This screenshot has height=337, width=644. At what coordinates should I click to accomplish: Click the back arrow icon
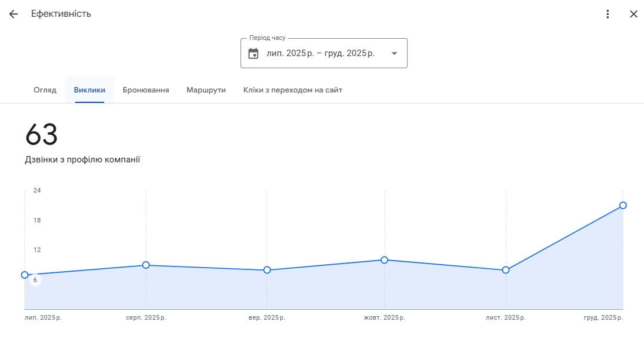(13, 14)
